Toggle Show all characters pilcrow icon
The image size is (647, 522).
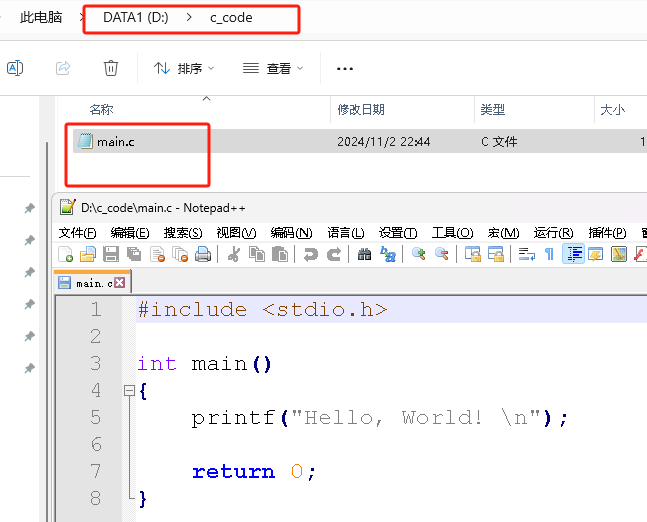[550, 254]
